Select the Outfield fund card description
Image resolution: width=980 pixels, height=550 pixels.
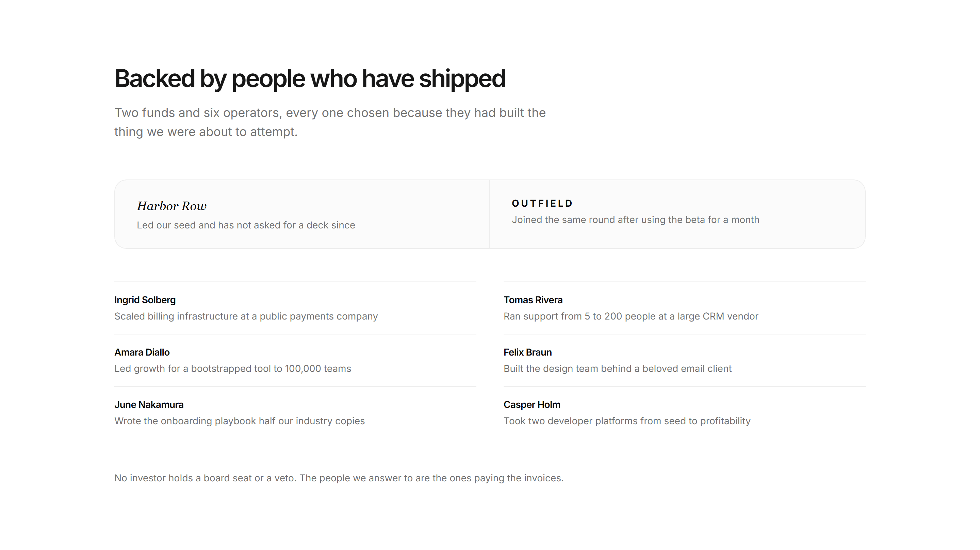[x=635, y=220]
